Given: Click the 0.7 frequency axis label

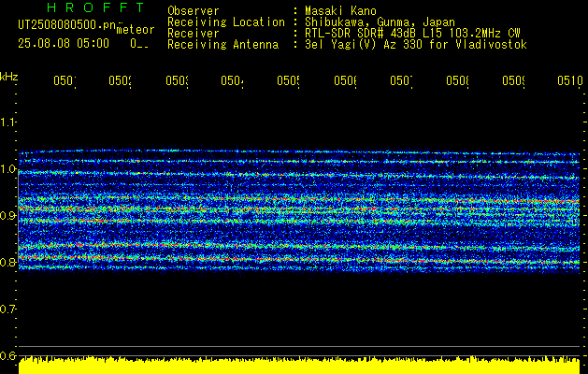Looking at the screenshot, I should (7, 309).
